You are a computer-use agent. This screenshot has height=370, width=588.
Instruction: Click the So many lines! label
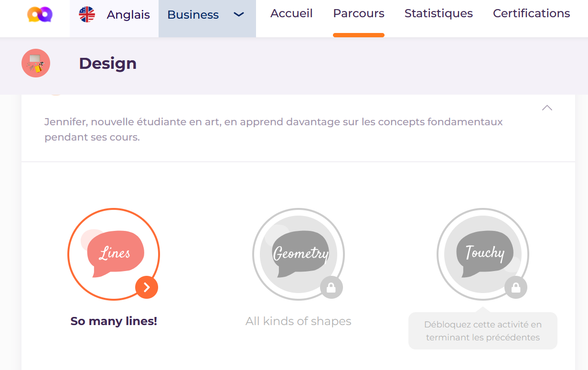[114, 321]
